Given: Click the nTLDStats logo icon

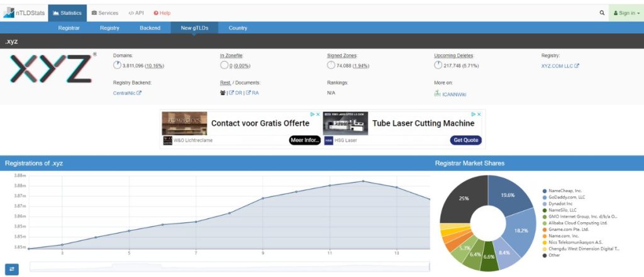Looking at the screenshot, I should click(x=9, y=13).
